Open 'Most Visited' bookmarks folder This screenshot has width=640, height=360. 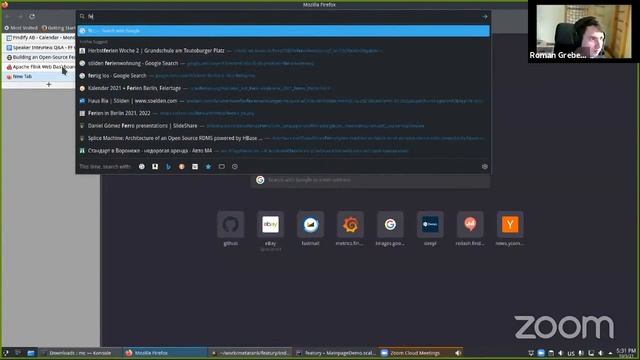point(21,28)
